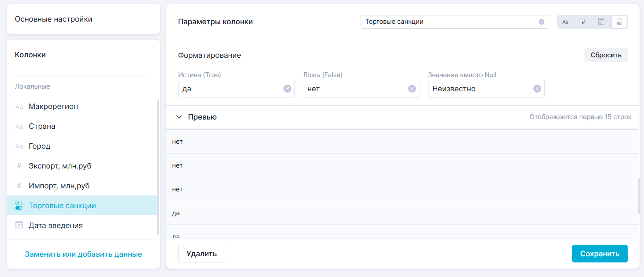Collapse the Превью section chevron

click(x=179, y=117)
